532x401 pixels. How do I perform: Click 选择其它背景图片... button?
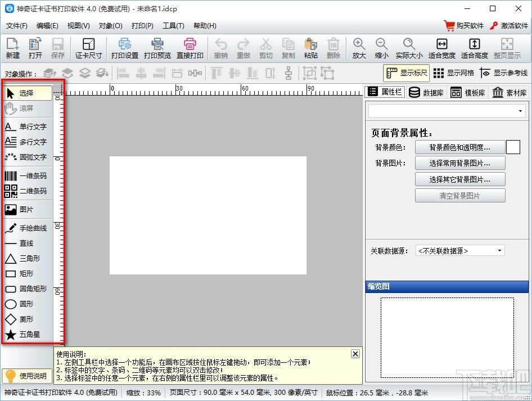459,179
